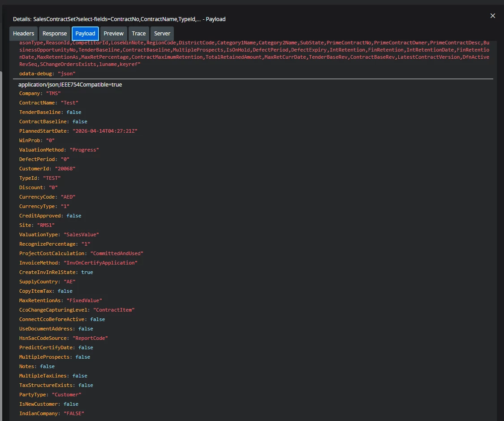504x421 pixels.
Task: Click the ContractName value "Test"
Action: [69, 103]
